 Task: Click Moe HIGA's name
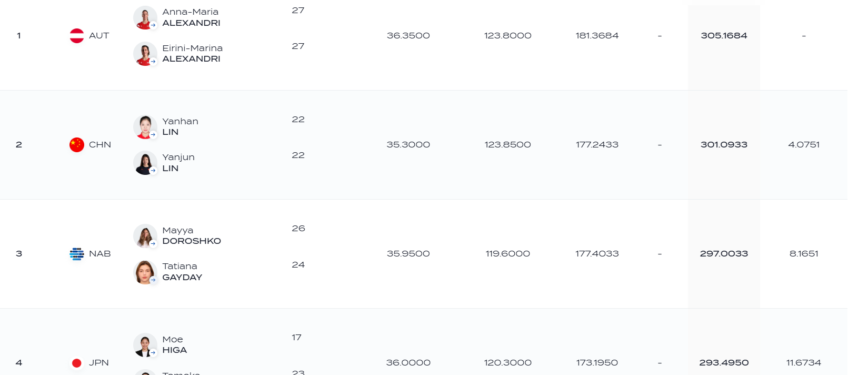tap(174, 344)
